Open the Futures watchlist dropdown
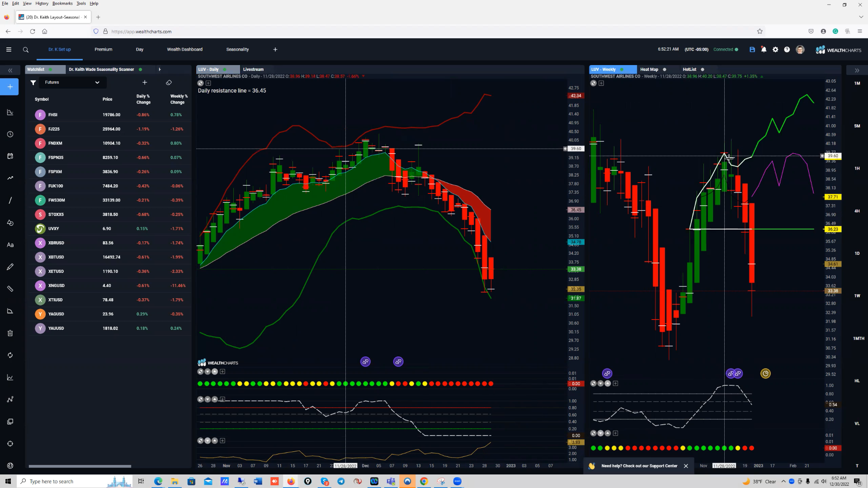 coord(72,83)
